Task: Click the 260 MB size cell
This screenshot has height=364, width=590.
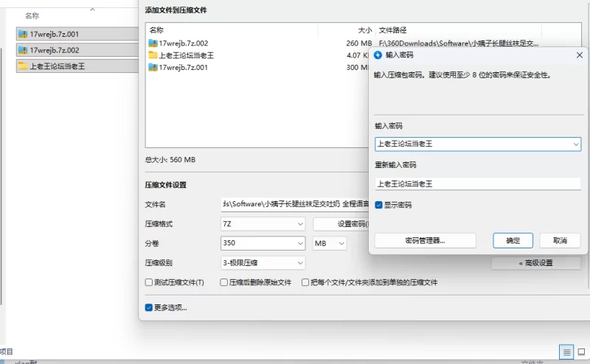Action: tap(359, 43)
